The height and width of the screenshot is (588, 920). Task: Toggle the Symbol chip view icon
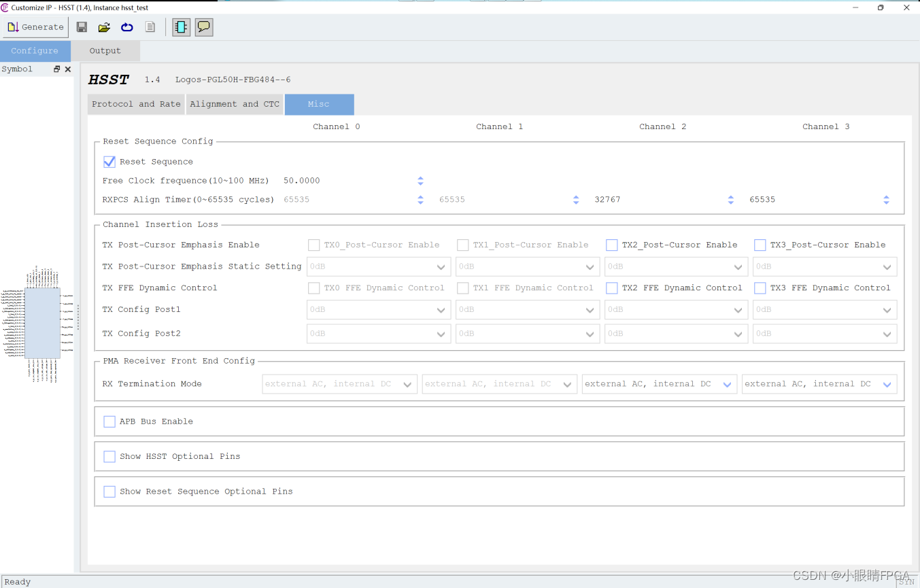(181, 27)
